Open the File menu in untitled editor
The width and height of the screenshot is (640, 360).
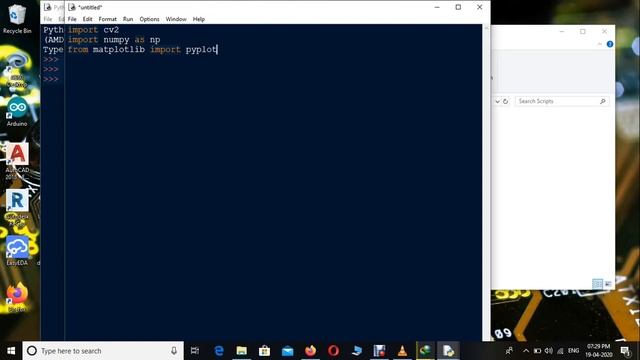72,19
